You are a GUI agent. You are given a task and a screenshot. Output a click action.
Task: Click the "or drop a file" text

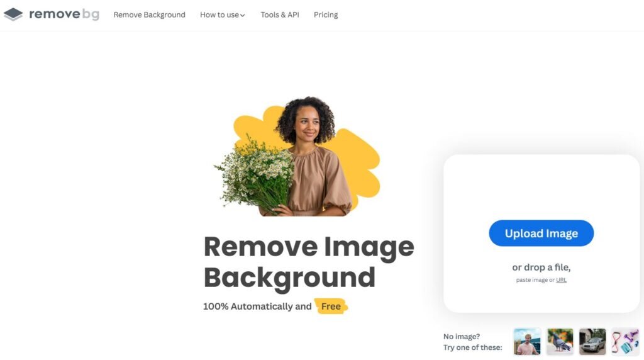click(541, 267)
